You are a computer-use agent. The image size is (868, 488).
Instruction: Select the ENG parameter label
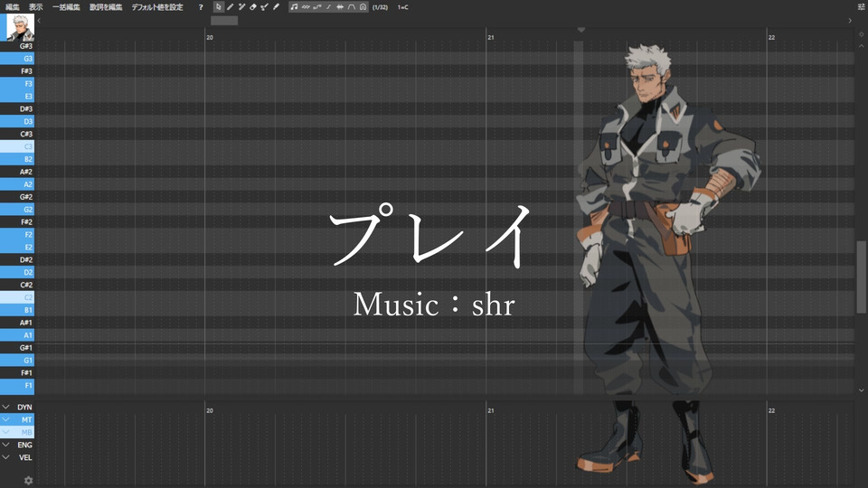pyautogui.click(x=25, y=445)
